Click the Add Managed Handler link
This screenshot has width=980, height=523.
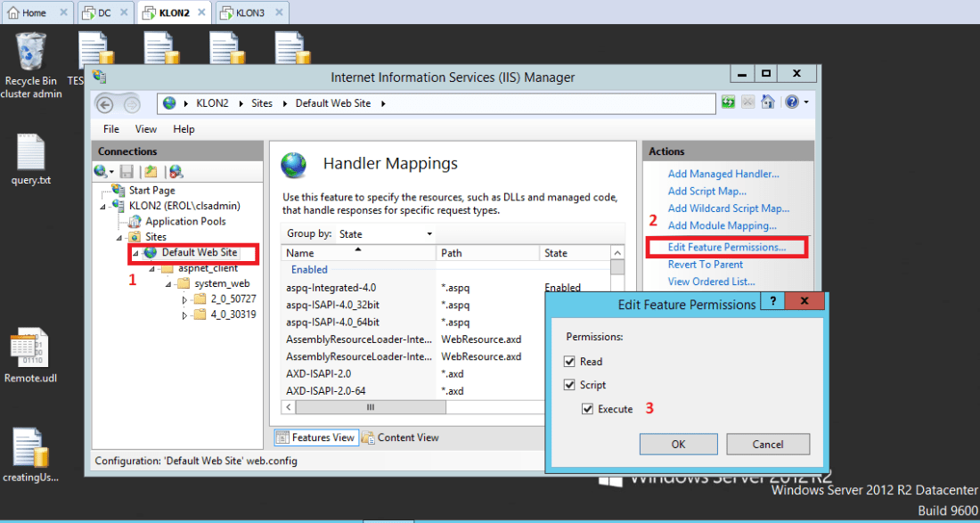click(x=723, y=175)
